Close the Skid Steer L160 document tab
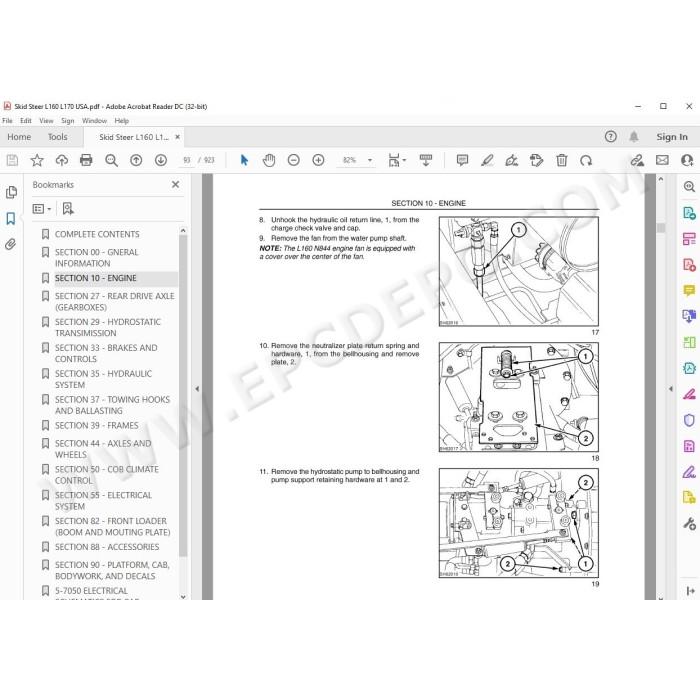Image resolution: width=700 pixels, height=700 pixels. click(178, 137)
